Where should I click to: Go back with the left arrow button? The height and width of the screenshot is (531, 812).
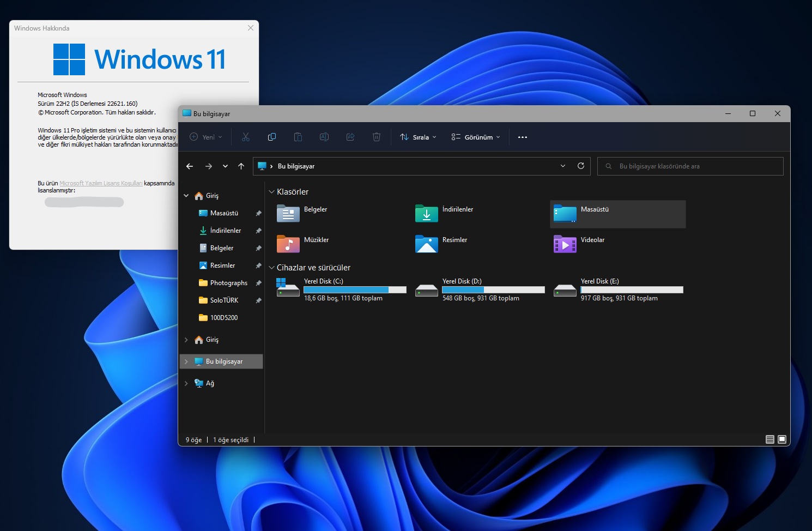point(190,166)
